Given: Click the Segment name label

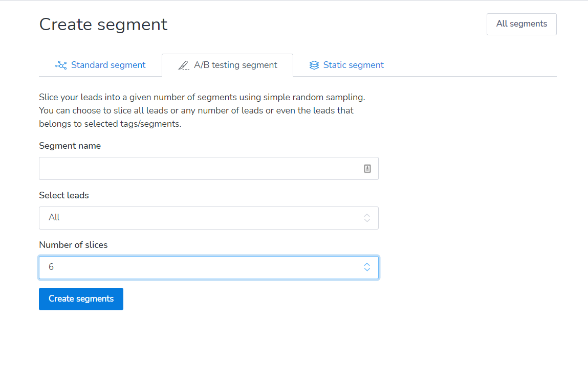Looking at the screenshot, I should [70, 146].
